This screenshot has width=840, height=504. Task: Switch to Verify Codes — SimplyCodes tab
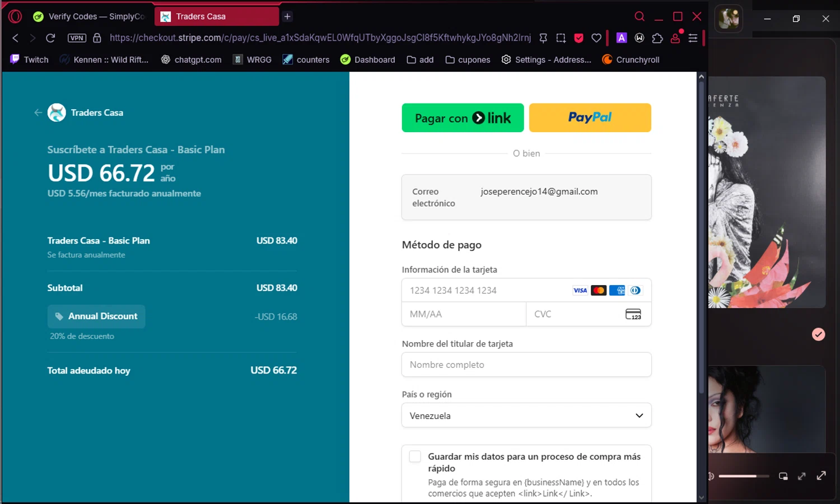90,16
